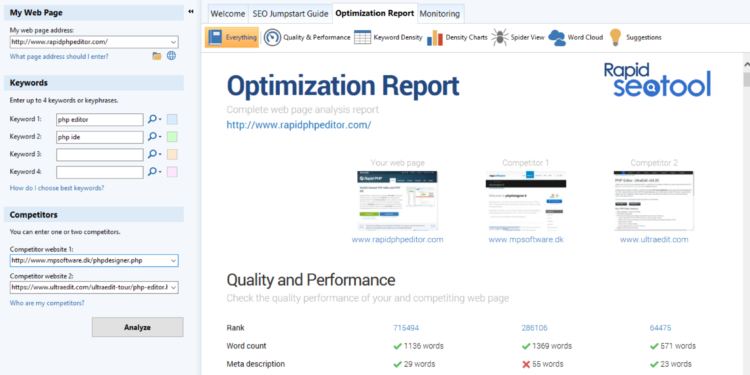Click the empty Keyword 3 field
Image resolution: width=750 pixels, height=375 pixels.
tap(99, 154)
